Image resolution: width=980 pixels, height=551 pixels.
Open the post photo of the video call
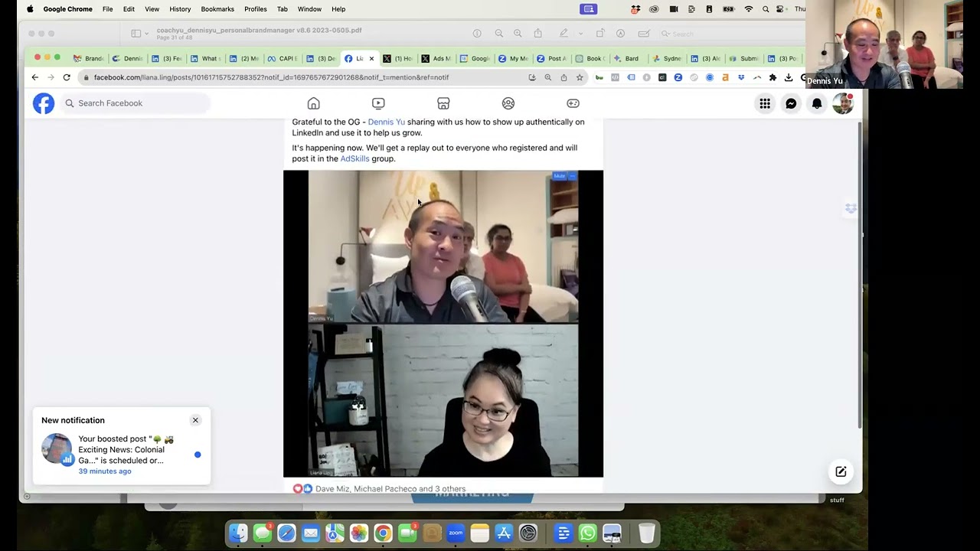coord(443,324)
